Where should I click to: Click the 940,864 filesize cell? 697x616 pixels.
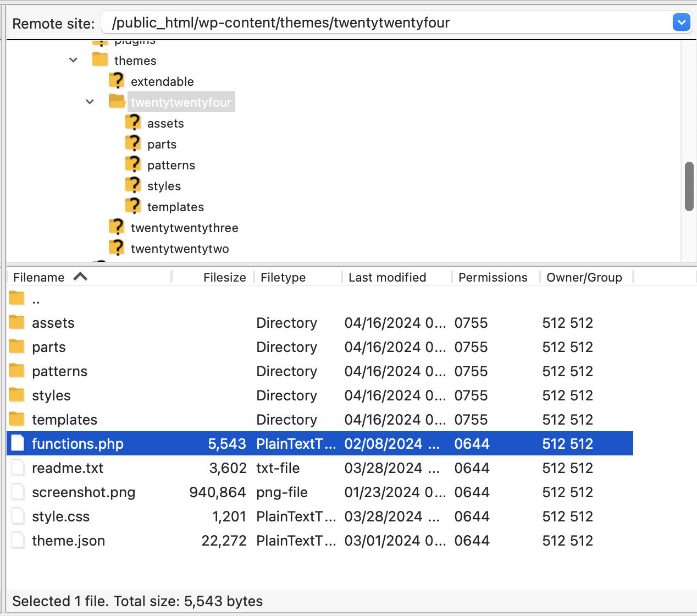click(218, 492)
